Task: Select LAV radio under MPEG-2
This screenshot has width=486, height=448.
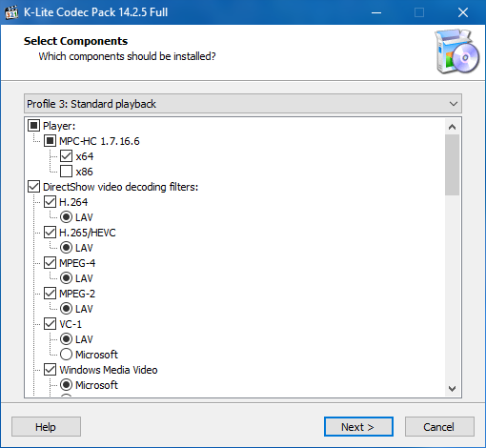Action: click(66, 309)
